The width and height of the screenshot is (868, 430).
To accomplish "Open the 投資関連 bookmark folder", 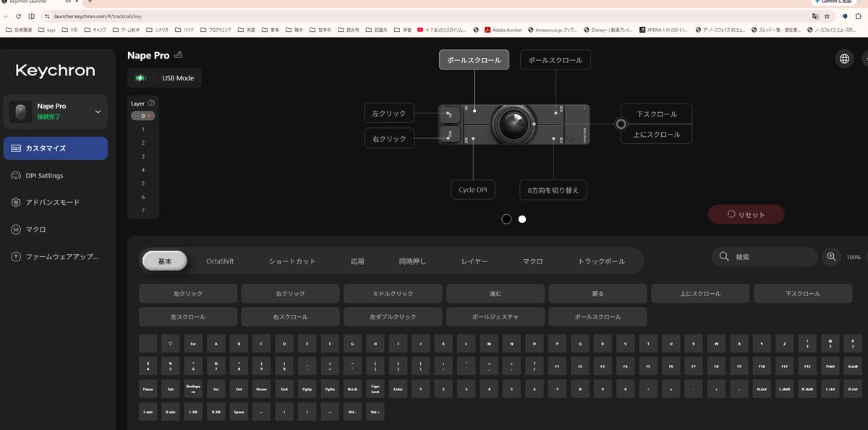I will (20, 30).
